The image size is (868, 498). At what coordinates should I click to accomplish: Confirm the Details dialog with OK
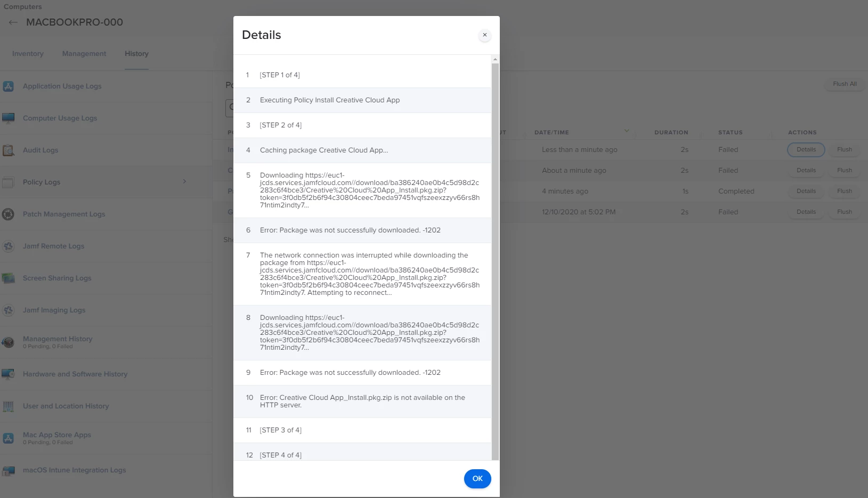pos(477,479)
